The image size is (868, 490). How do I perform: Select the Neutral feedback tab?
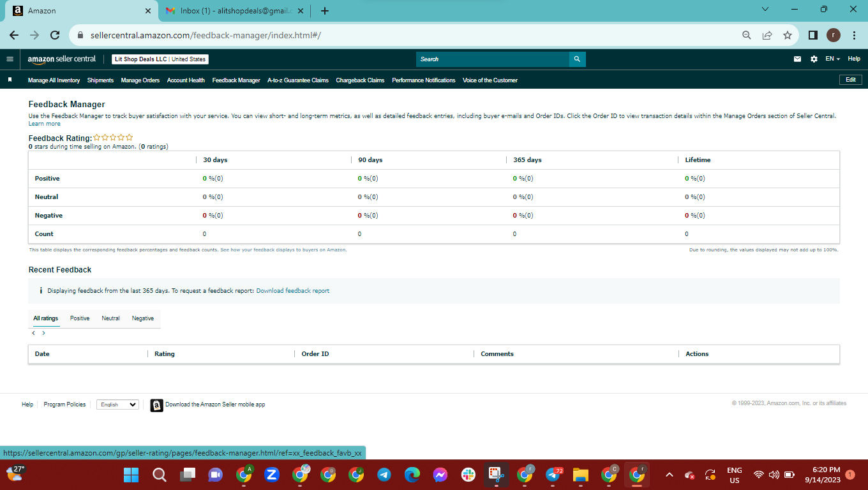(110, 318)
